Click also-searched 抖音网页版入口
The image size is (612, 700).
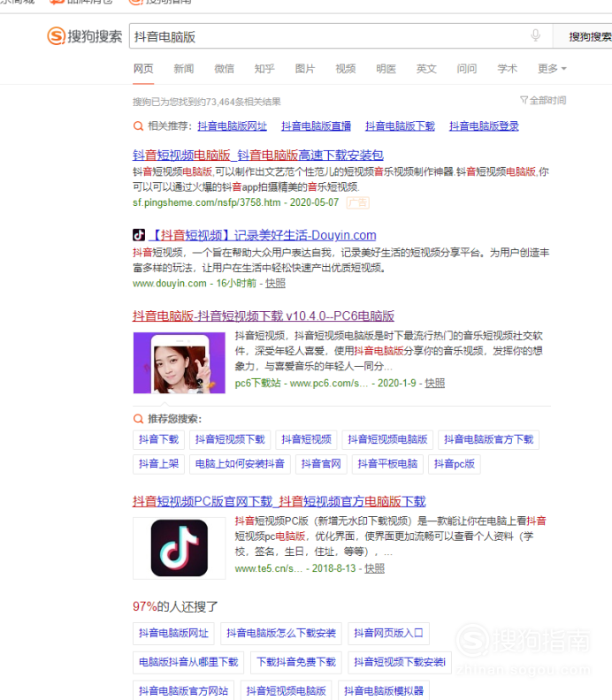(388, 634)
